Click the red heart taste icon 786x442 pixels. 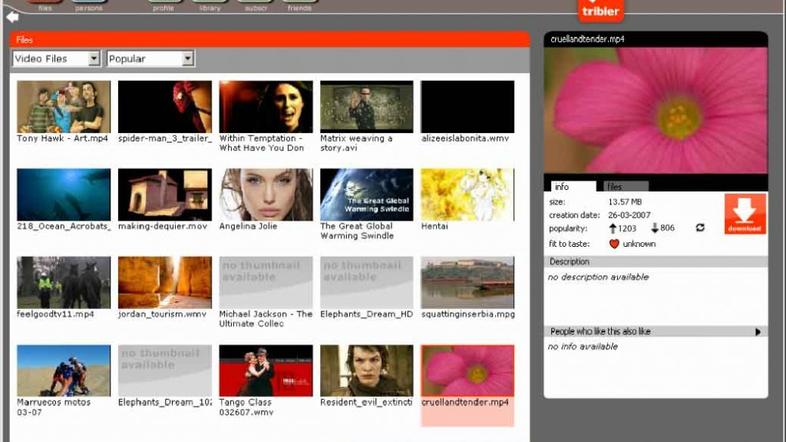click(615, 243)
